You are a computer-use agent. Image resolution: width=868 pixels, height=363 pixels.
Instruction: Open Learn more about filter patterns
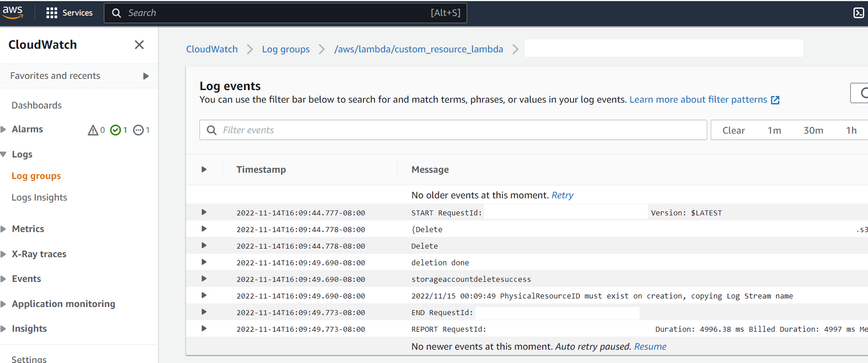[698, 100]
